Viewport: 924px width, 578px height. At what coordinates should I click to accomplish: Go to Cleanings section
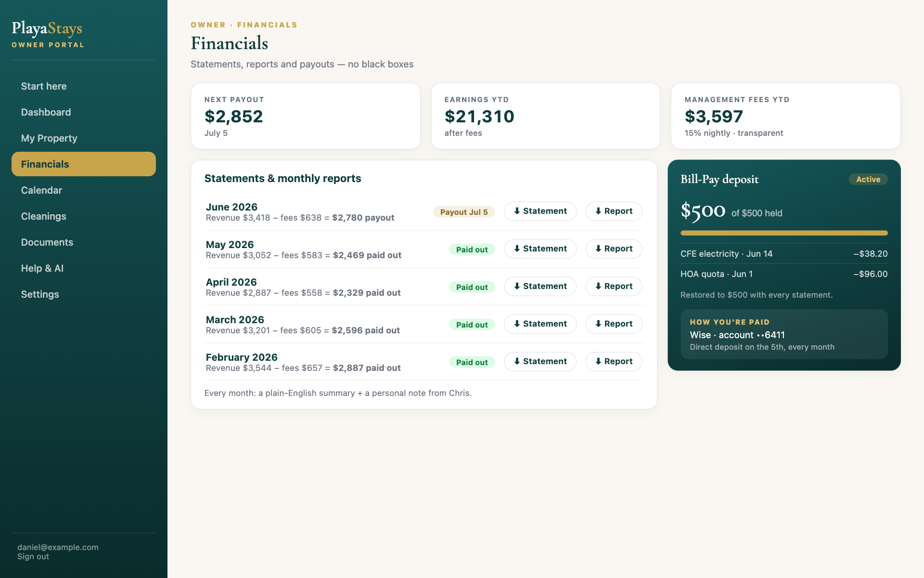click(84, 216)
